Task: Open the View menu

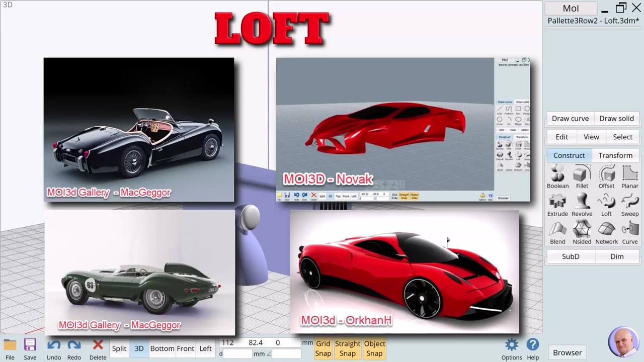Action: pyautogui.click(x=591, y=137)
